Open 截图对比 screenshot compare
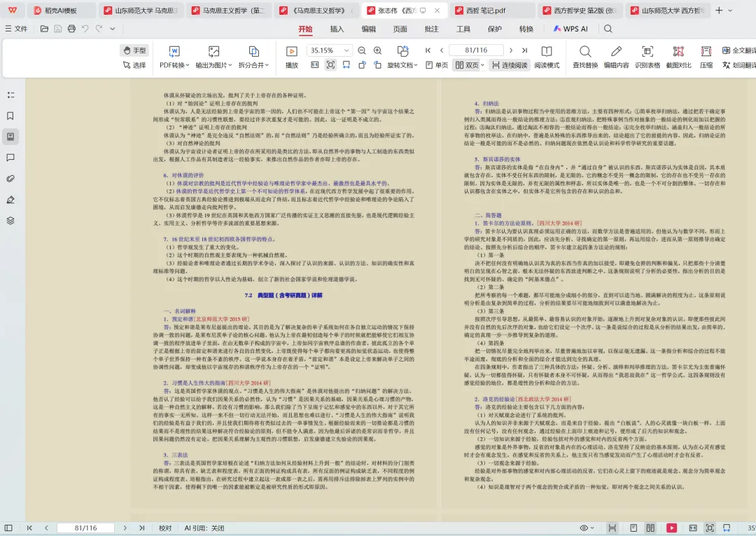Viewport: 756px width, 536px height. pos(678,57)
